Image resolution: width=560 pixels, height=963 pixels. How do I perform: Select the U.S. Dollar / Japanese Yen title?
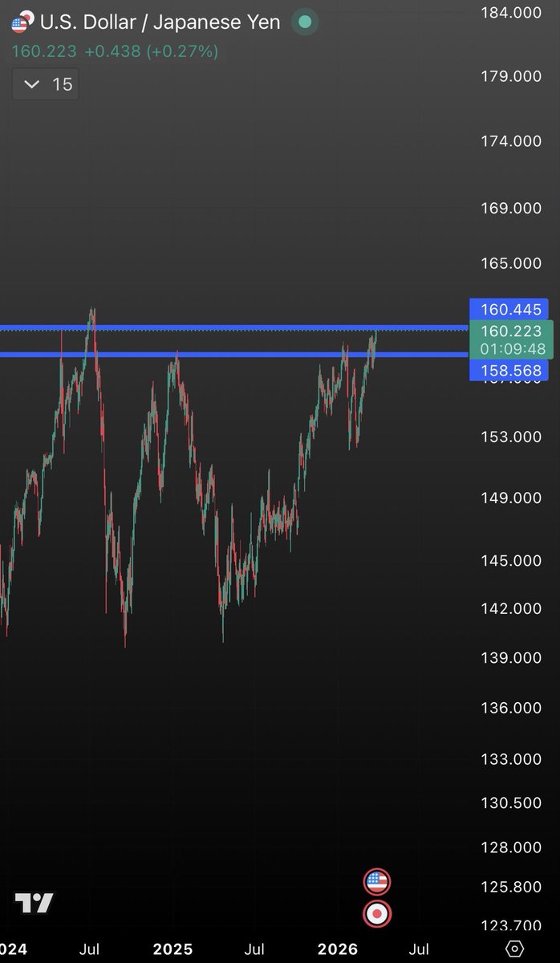(x=160, y=22)
